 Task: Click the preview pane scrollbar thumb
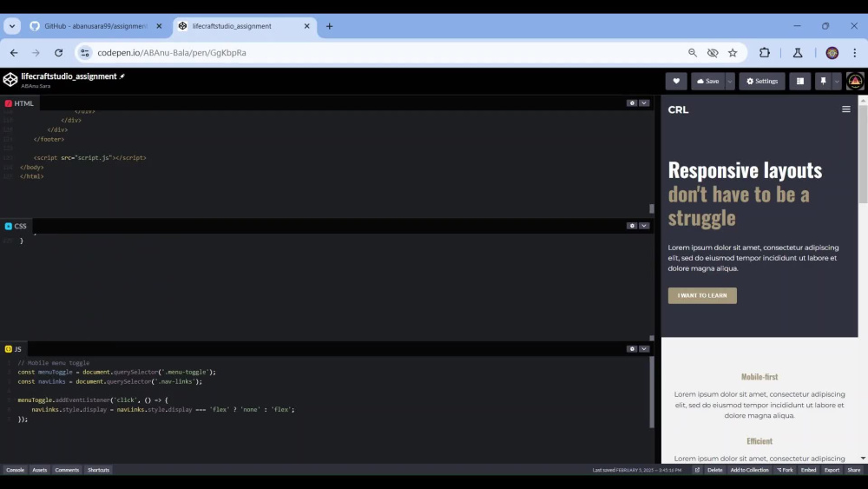[863, 154]
